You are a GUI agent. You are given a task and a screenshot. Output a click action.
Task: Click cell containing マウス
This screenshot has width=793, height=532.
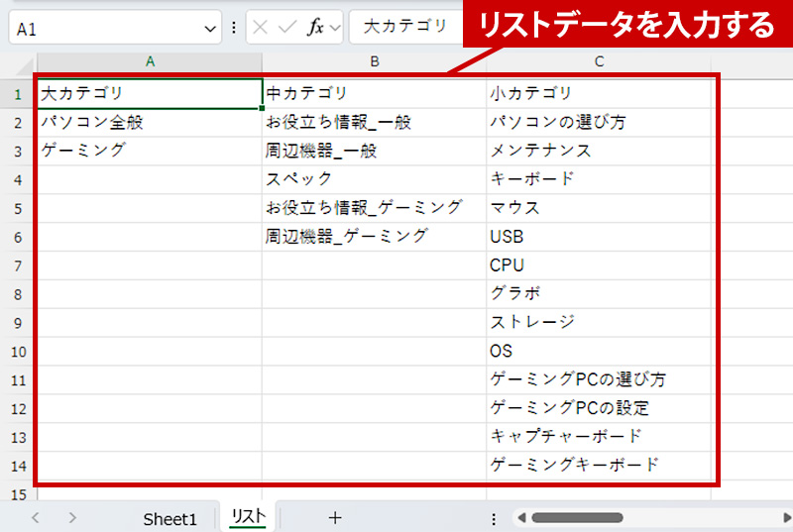coord(599,208)
